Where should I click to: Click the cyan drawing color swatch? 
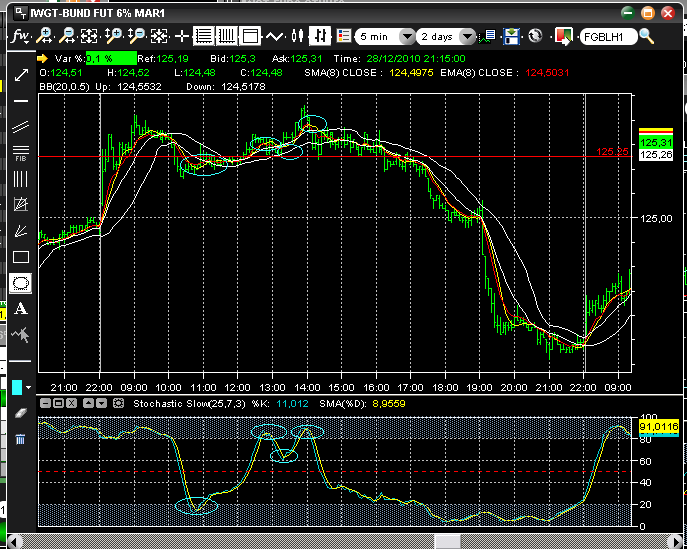(x=17, y=388)
